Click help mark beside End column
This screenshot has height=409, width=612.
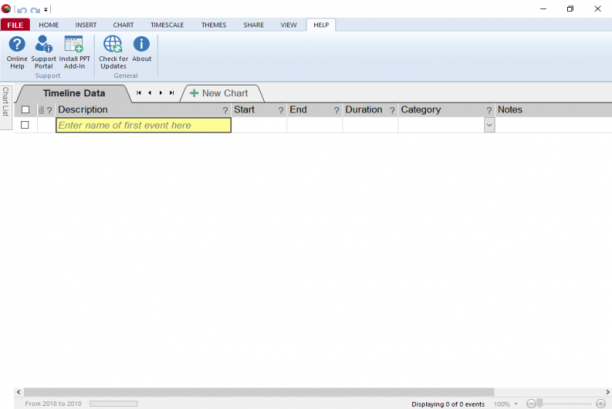[336, 110]
